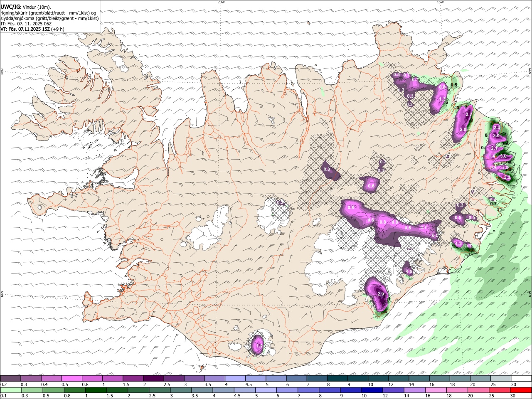Click the lower legend label 0.1
Image resolution: width=532 pixels, height=399 pixels.
[x=3, y=396]
